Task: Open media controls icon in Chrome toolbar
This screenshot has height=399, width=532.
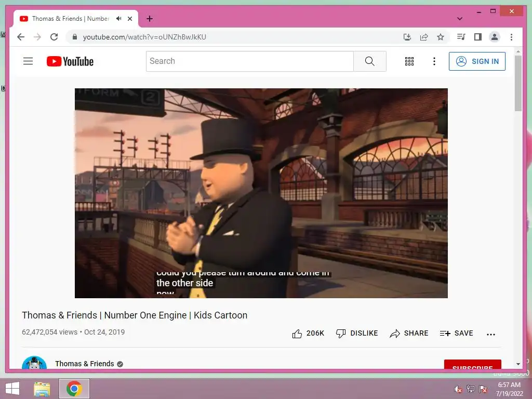Action: [x=461, y=37]
